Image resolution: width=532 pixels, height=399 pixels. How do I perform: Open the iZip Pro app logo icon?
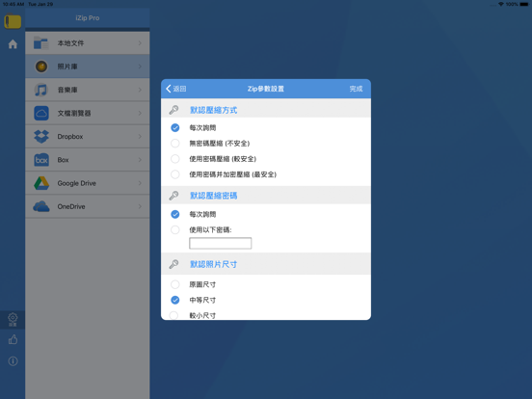click(x=13, y=21)
